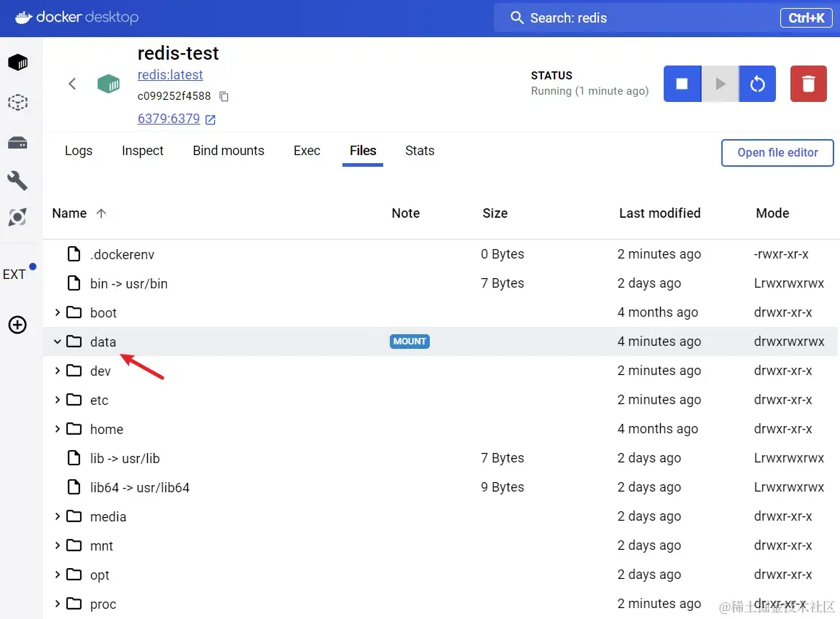
Task: Switch to the Inspect tab
Action: point(143,151)
